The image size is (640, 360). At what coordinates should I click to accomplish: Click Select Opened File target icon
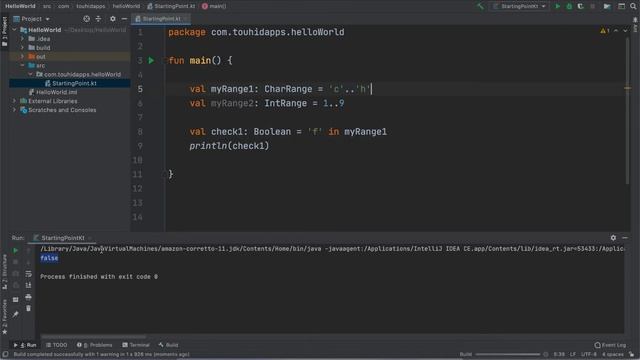click(x=86, y=19)
